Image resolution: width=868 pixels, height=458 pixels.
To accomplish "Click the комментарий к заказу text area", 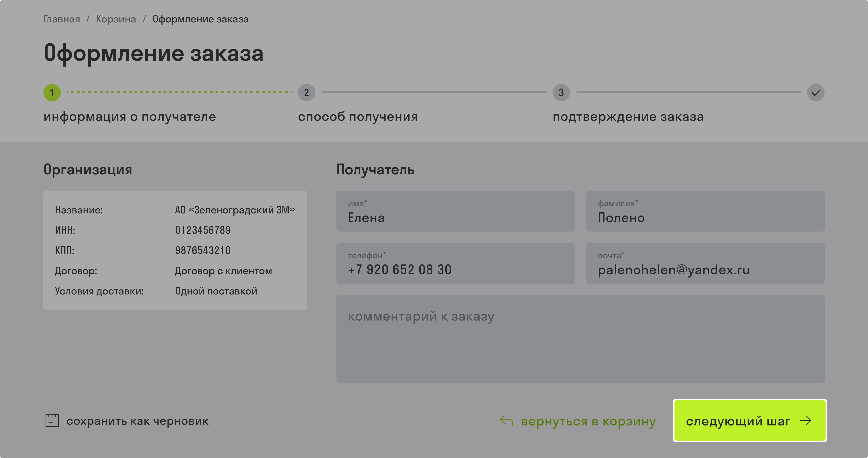I will click(x=580, y=339).
